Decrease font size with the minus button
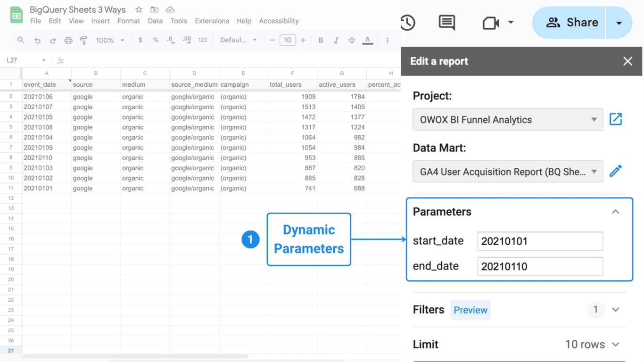Image resolution: width=644 pixels, height=362 pixels. [272, 41]
